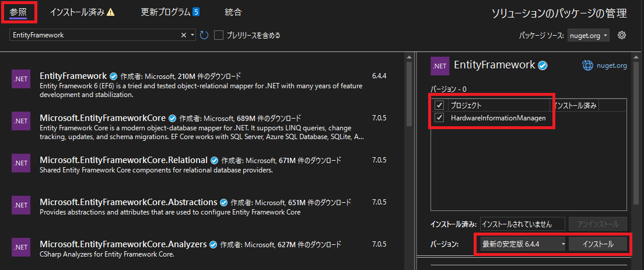Switch to the 統合 tab

(233, 12)
